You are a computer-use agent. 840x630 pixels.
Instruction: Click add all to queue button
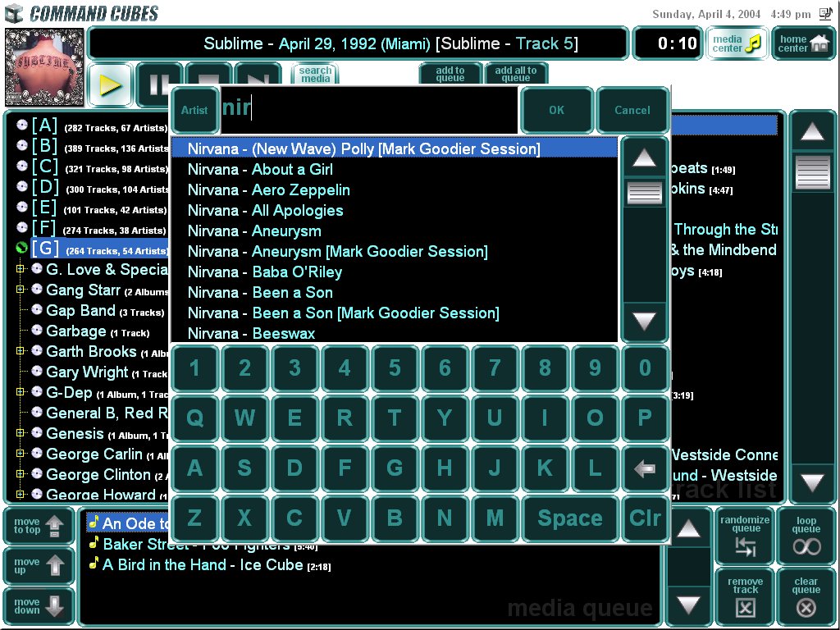(x=515, y=75)
